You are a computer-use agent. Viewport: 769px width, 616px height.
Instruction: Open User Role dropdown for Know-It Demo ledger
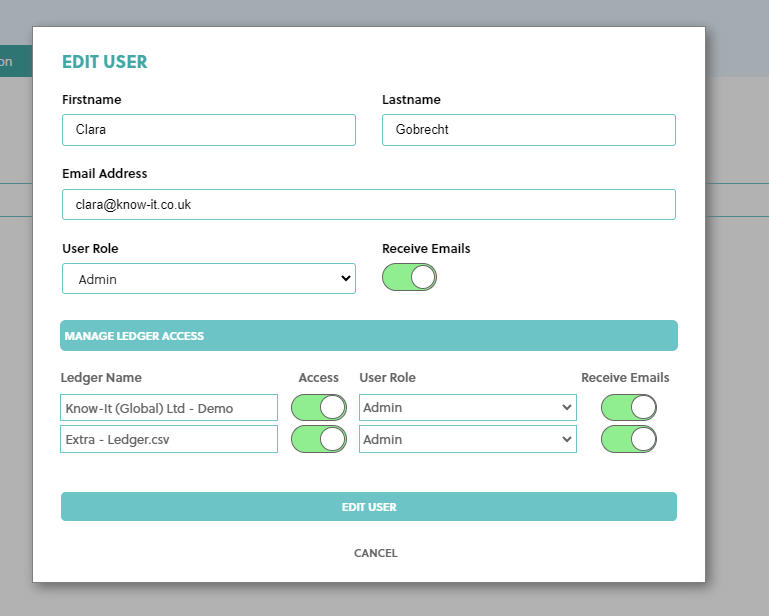click(x=468, y=408)
